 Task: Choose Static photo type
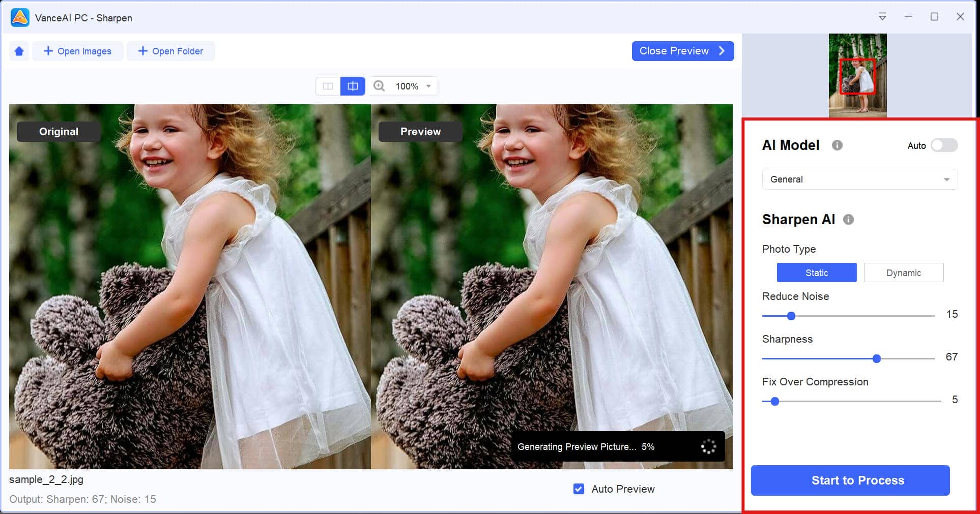pos(817,273)
